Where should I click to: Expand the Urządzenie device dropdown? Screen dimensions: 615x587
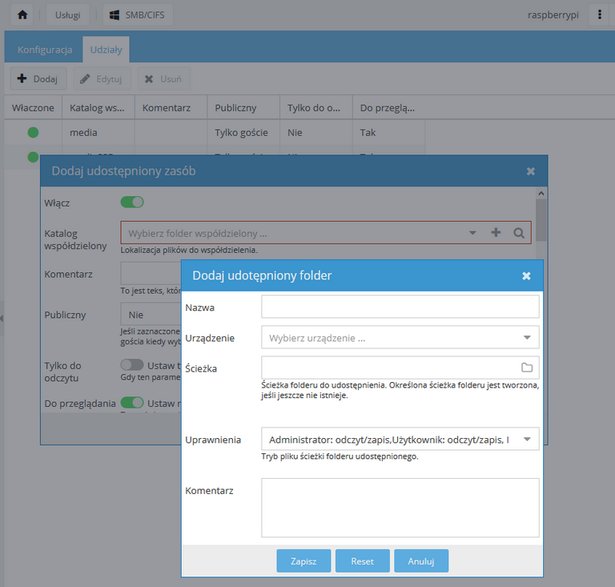tap(527, 338)
